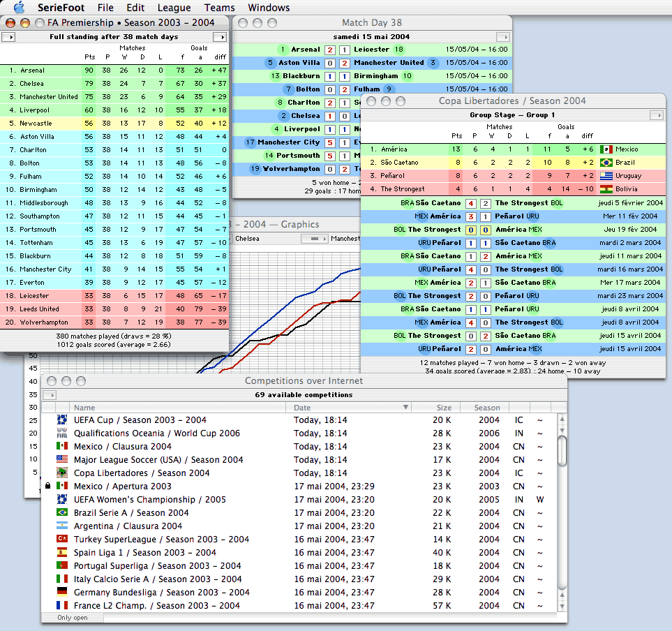Open the League menu
Viewport: 672px width, 631px height.
coord(174,8)
